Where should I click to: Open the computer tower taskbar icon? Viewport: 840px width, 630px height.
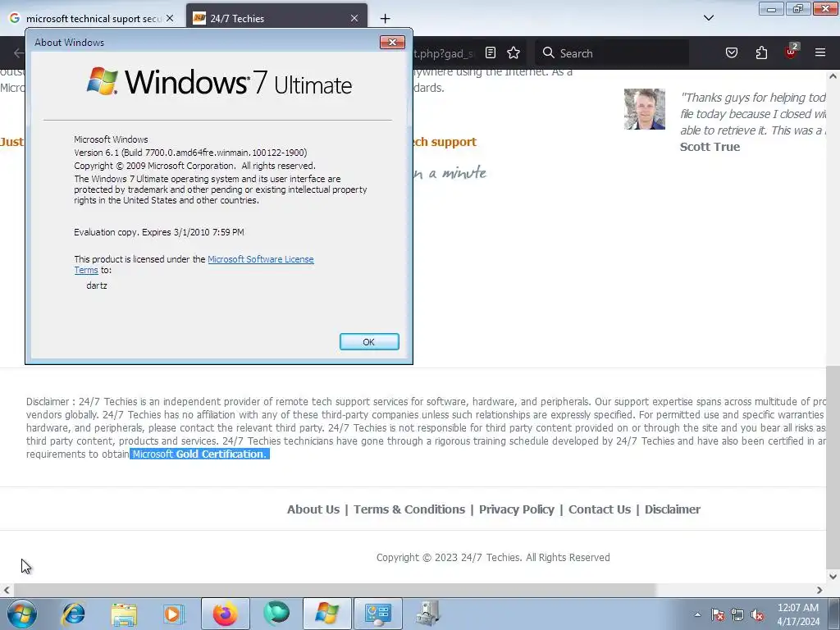tap(428, 614)
